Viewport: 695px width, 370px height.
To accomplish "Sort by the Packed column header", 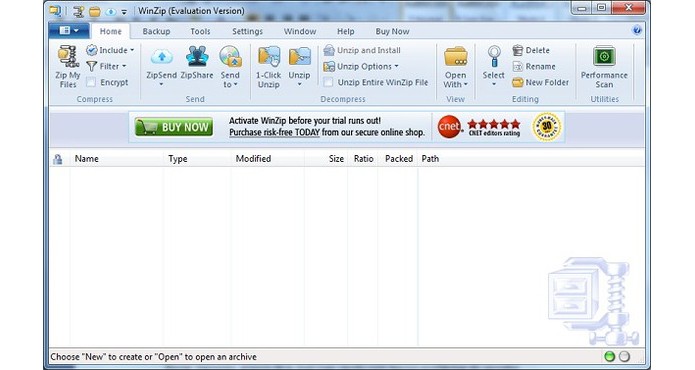I will click(x=399, y=159).
